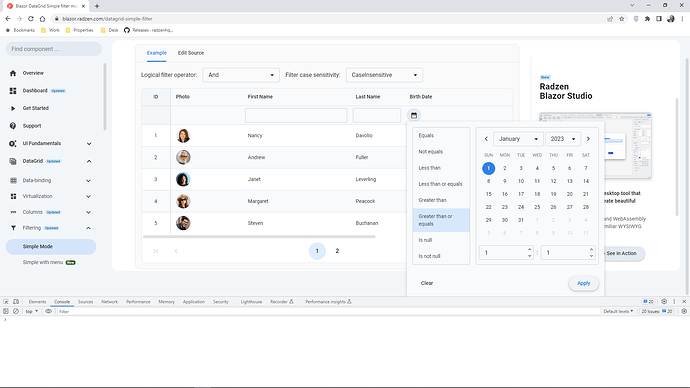This screenshot has height=388, width=690.
Task: Open Filter case sensitivity dropdown
Action: (x=384, y=75)
